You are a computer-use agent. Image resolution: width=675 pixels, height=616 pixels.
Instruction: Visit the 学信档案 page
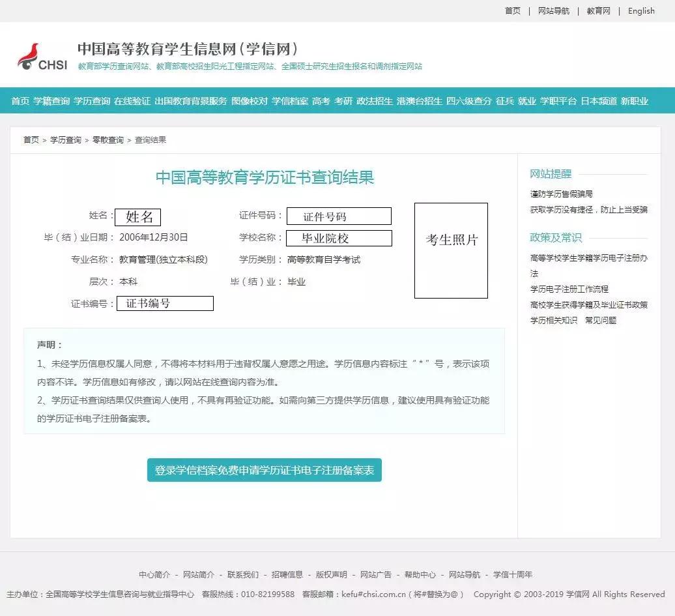[289, 102]
